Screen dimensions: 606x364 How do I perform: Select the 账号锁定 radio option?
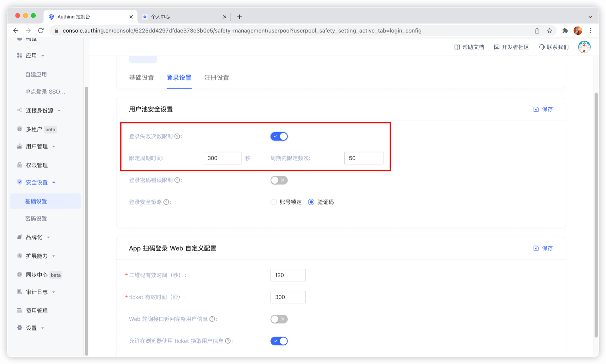pyautogui.click(x=274, y=202)
